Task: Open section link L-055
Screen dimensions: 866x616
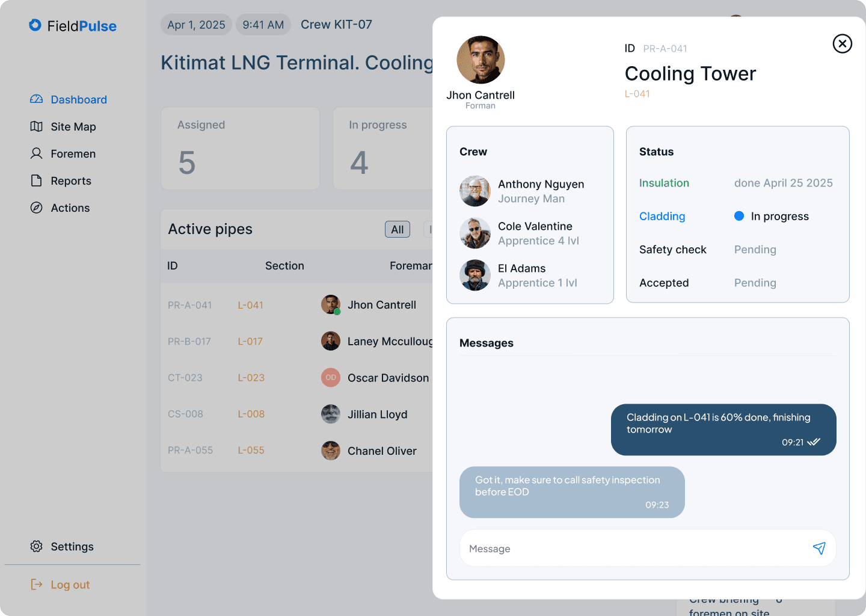Action: click(251, 450)
